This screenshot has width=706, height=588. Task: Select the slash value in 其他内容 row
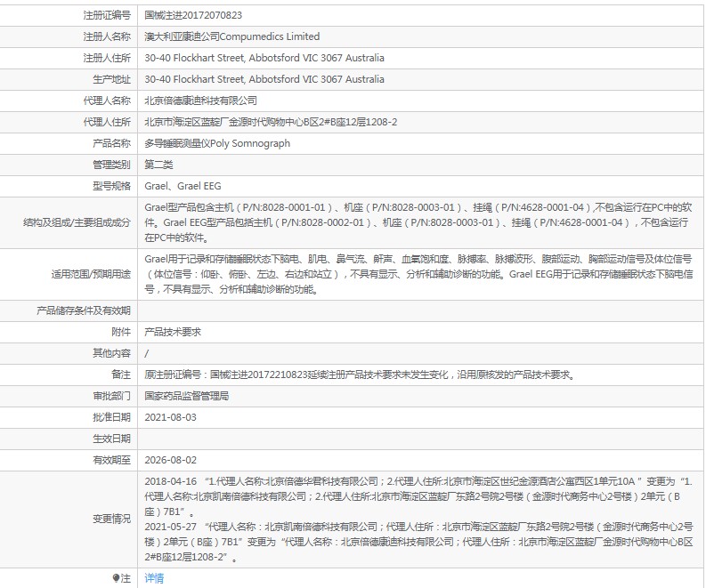click(x=146, y=353)
